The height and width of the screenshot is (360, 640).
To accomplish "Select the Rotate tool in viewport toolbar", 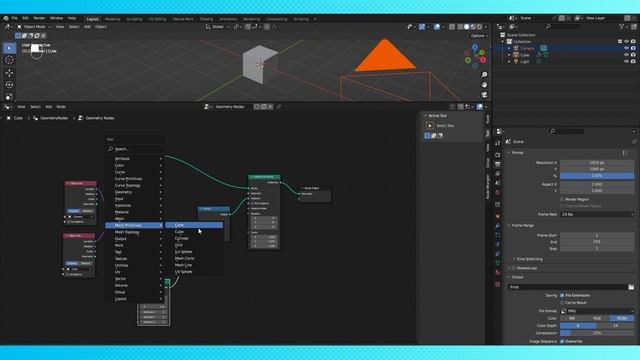I will [9, 85].
